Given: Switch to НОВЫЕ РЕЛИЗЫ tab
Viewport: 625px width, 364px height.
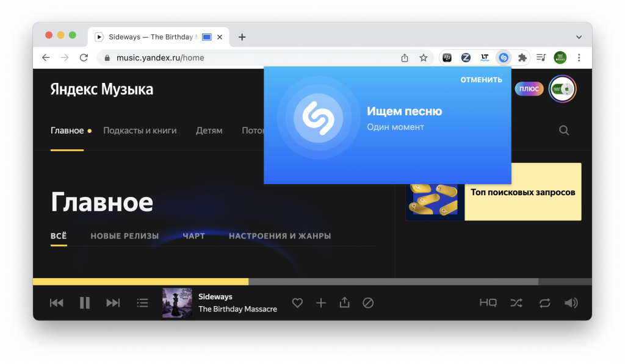Looking at the screenshot, I should click(125, 236).
